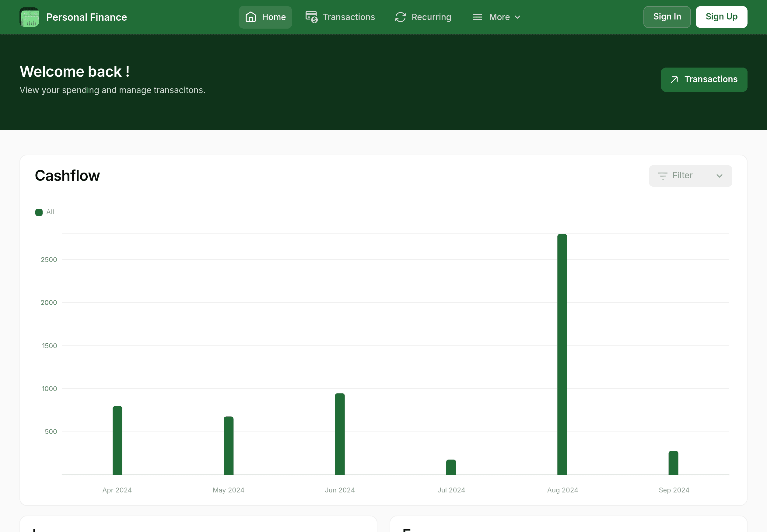This screenshot has height=532, width=767.
Task: Click the Jun 2024 axis label
Action: coord(340,490)
